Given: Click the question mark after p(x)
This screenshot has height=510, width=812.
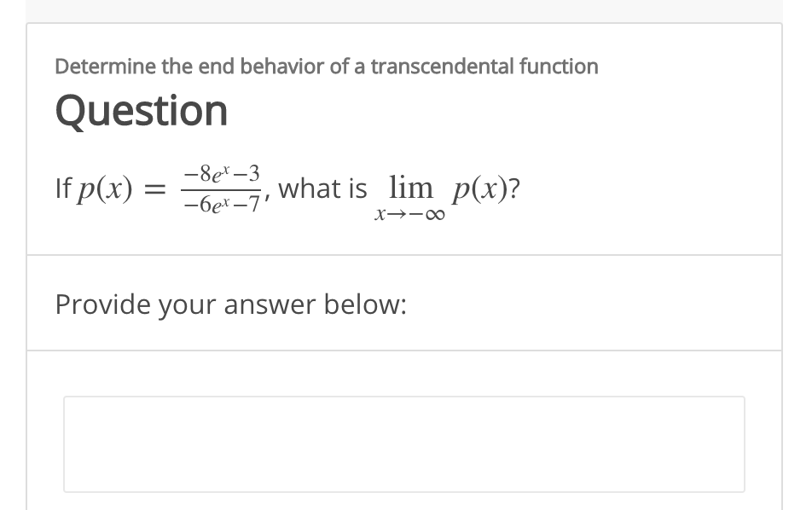Looking at the screenshot, I should [513, 187].
